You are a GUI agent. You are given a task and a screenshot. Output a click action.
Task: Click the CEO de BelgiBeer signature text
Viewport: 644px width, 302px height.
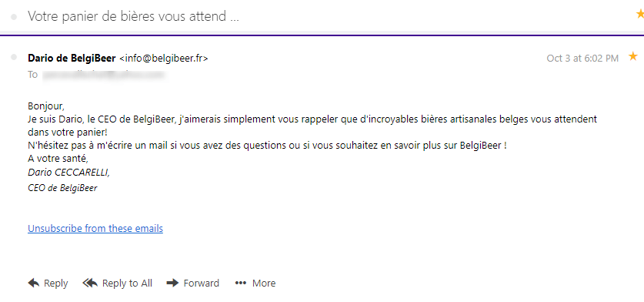(62, 188)
